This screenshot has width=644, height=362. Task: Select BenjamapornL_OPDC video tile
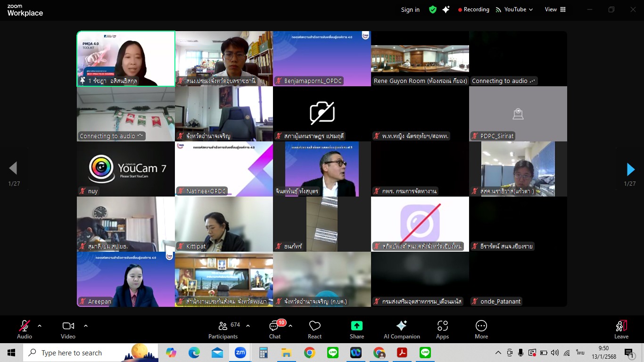[322, 59]
